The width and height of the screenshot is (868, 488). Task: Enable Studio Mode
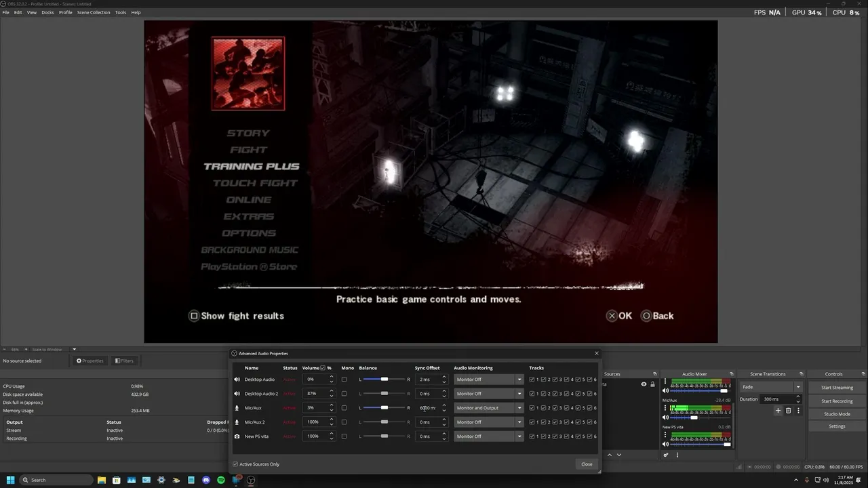[x=837, y=414]
